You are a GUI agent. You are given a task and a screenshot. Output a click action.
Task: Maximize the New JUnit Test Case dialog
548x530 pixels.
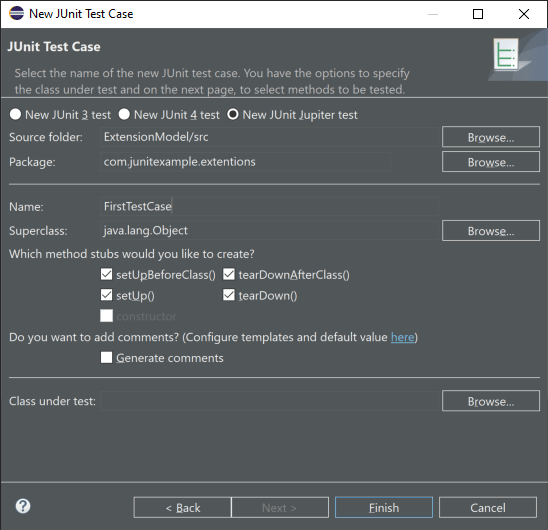(x=478, y=14)
